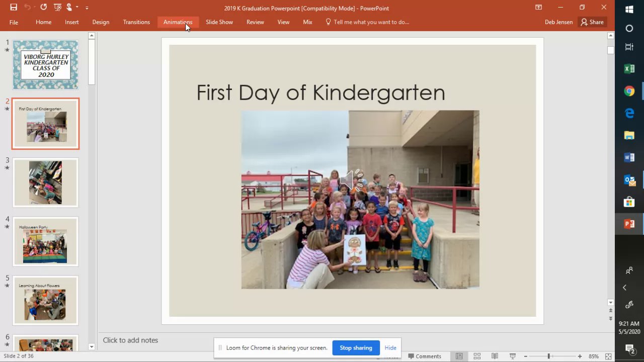The width and height of the screenshot is (644, 362).
Task: Hide the Loom screen sharing bar
Action: point(390,348)
